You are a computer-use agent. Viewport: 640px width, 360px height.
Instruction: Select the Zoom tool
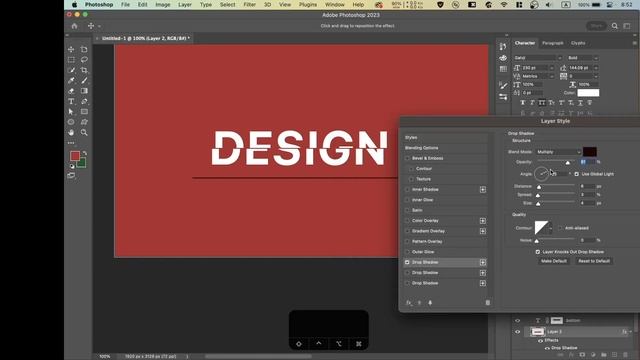(84, 132)
